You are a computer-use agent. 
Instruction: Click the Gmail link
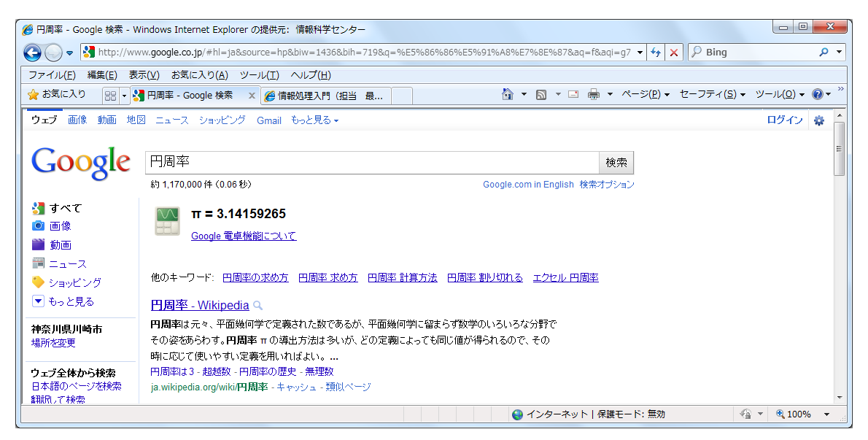click(269, 120)
